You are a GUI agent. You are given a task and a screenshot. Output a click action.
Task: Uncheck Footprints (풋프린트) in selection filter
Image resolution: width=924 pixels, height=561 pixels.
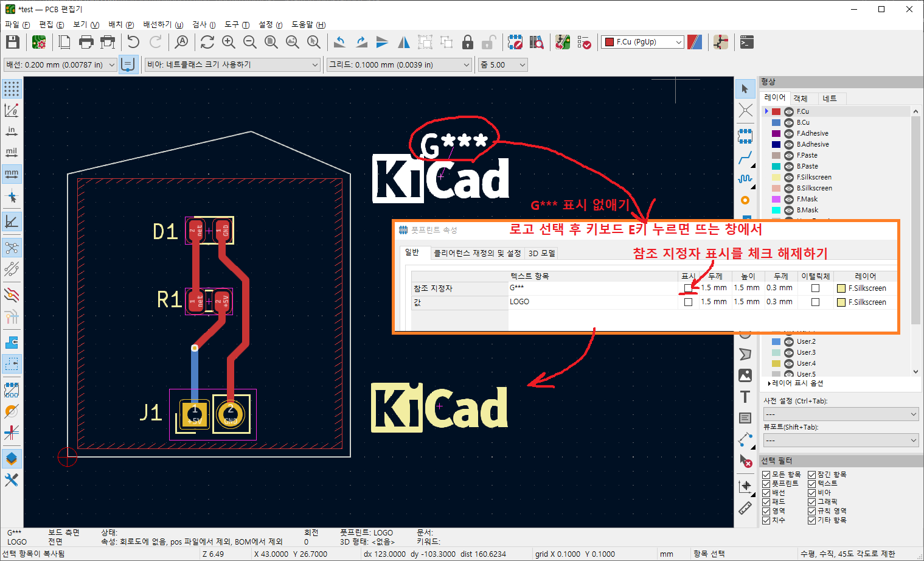[x=766, y=484]
